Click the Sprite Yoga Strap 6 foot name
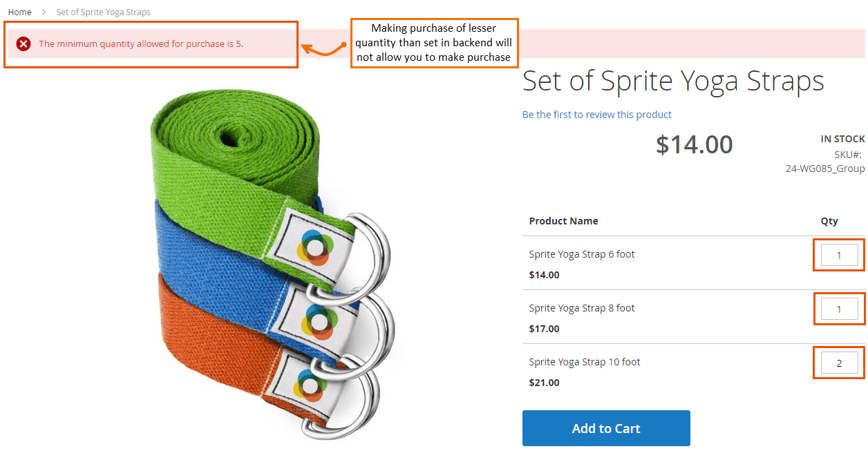The width and height of the screenshot is (868, 451). 581,254
